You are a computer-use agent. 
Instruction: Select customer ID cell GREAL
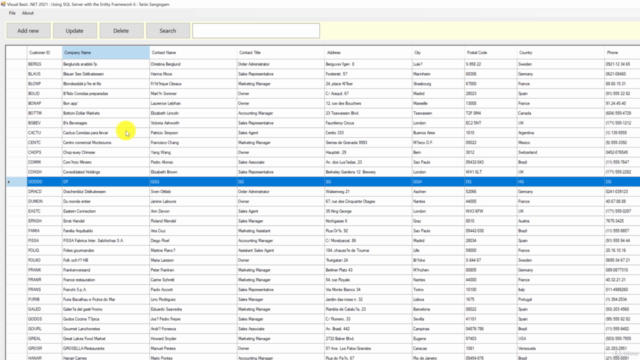point(44,338)
